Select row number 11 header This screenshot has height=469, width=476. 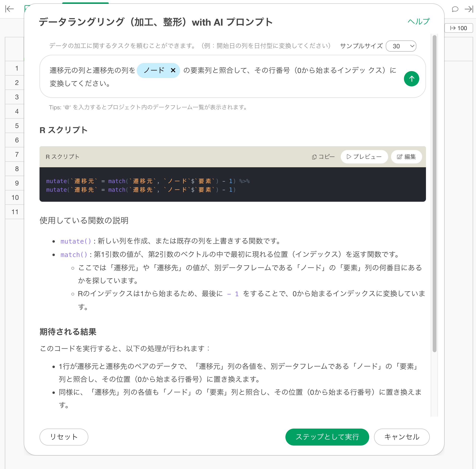[x=15, y=212]
